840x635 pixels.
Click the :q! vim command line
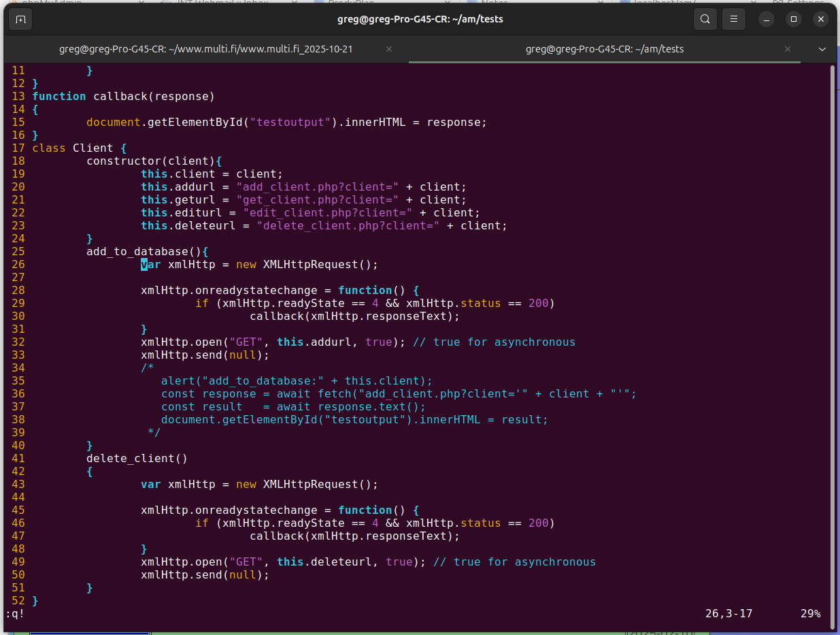tap(15, 614)
